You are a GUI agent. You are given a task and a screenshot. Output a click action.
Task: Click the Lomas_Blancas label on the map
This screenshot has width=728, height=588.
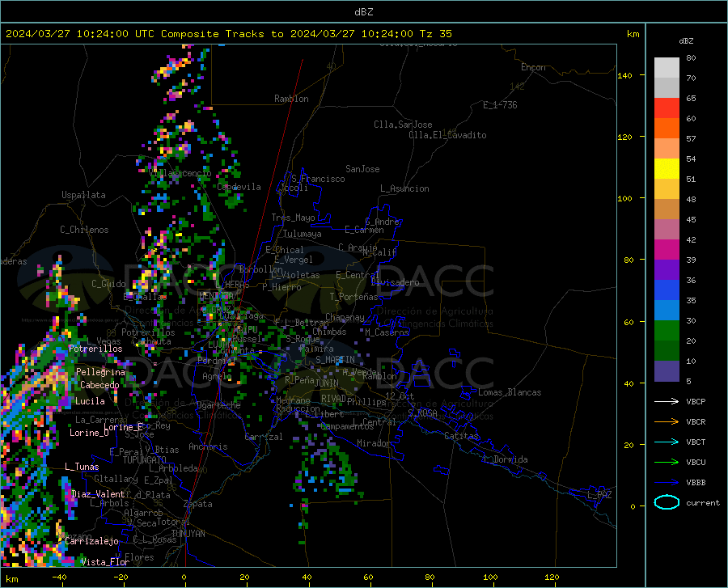click(x=510, y=392)
